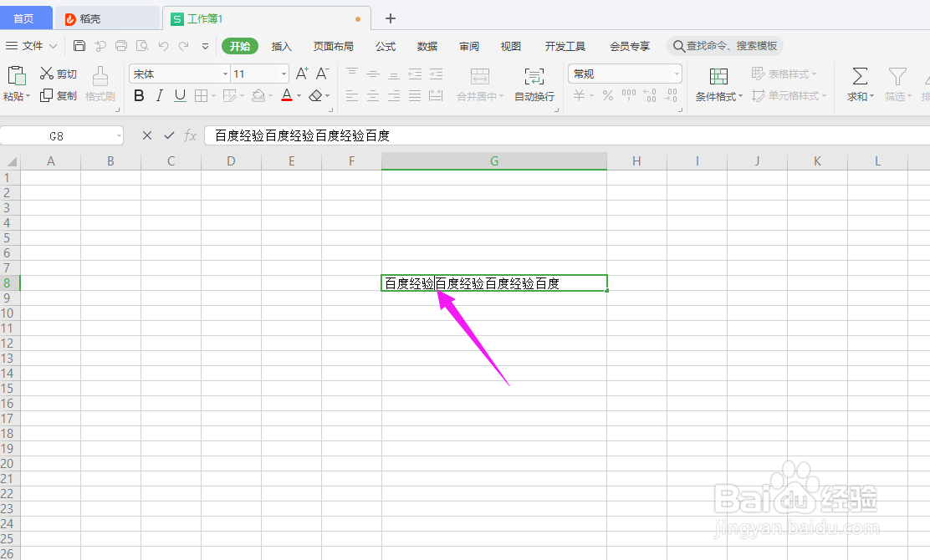Image resolution: width=930 pixels, height=560 pixels.
Task: Decrease font size with A- icon
Action: 322,74
